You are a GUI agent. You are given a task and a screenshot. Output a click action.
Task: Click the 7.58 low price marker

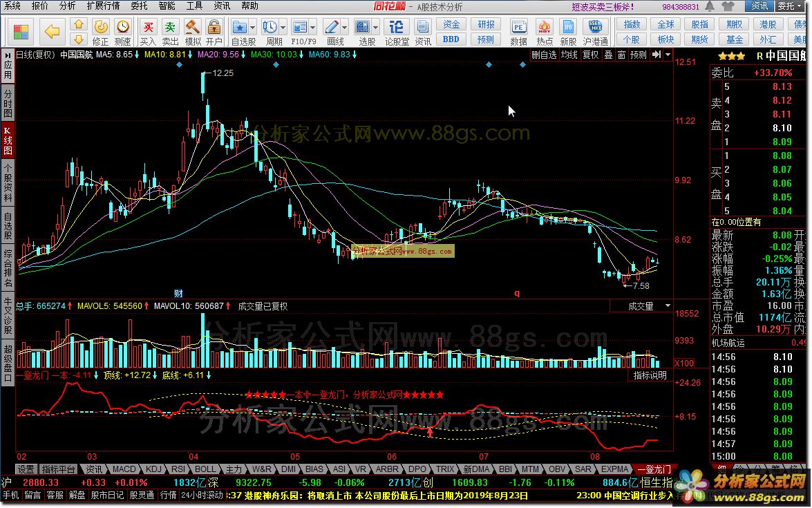click(641, 286)
